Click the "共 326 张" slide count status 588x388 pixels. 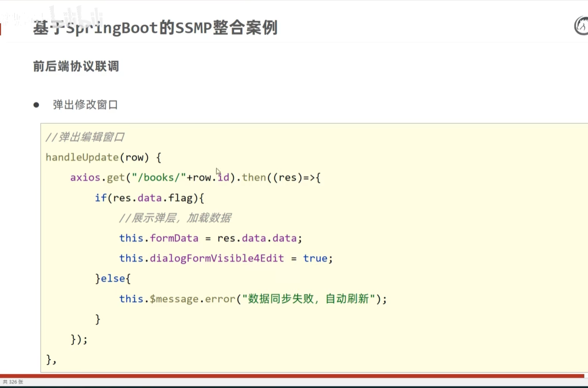(x=13, y=382)
